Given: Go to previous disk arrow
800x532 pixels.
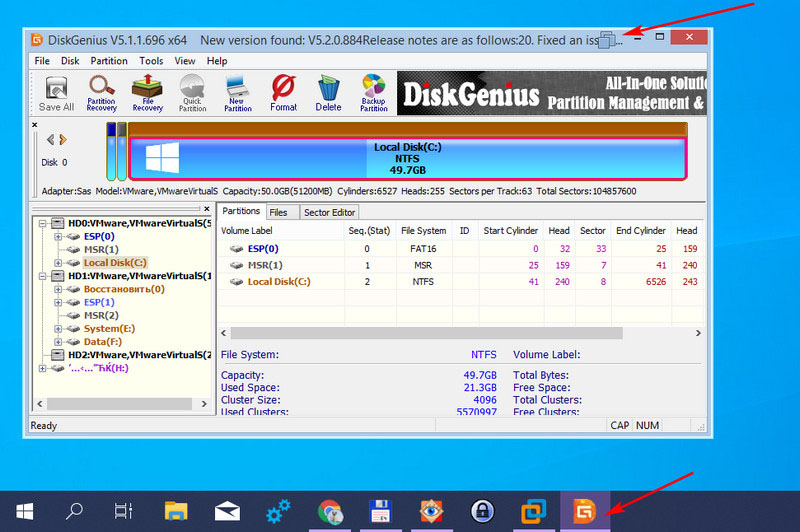Looking at the screenshot, I should (50, 139).
